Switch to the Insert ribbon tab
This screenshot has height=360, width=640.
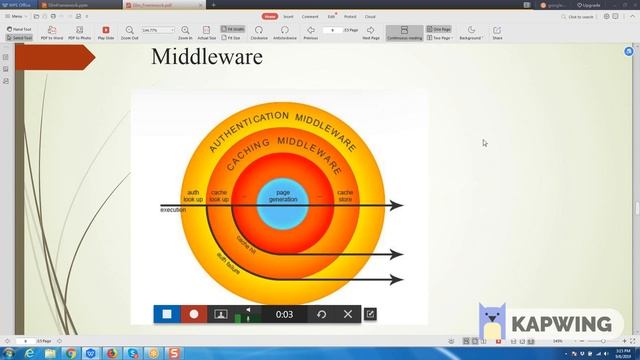(288, 17)
